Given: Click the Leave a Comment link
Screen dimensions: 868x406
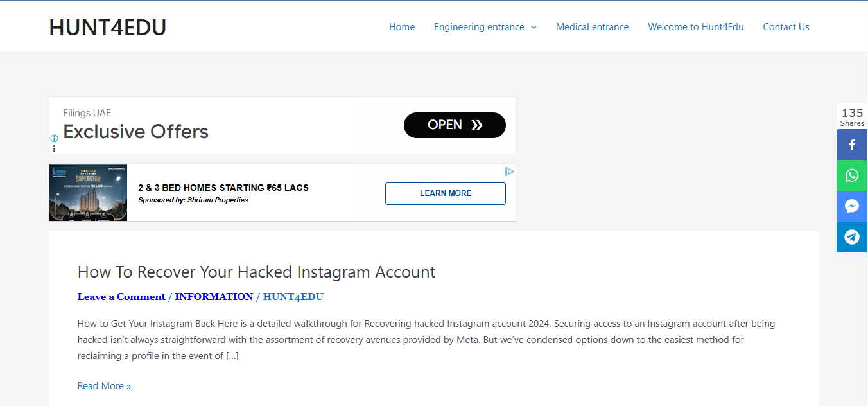Looking at the screenshot, I should [121, 297].
